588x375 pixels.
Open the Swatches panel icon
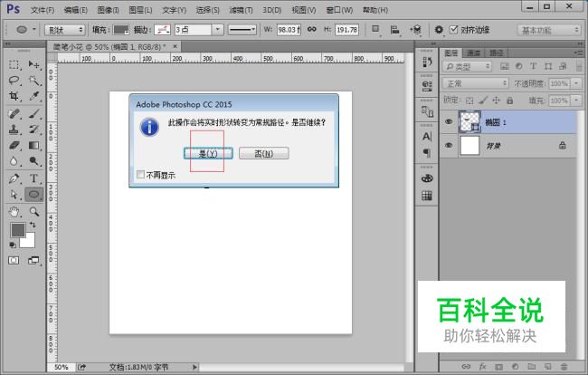(x=427, y=196)
